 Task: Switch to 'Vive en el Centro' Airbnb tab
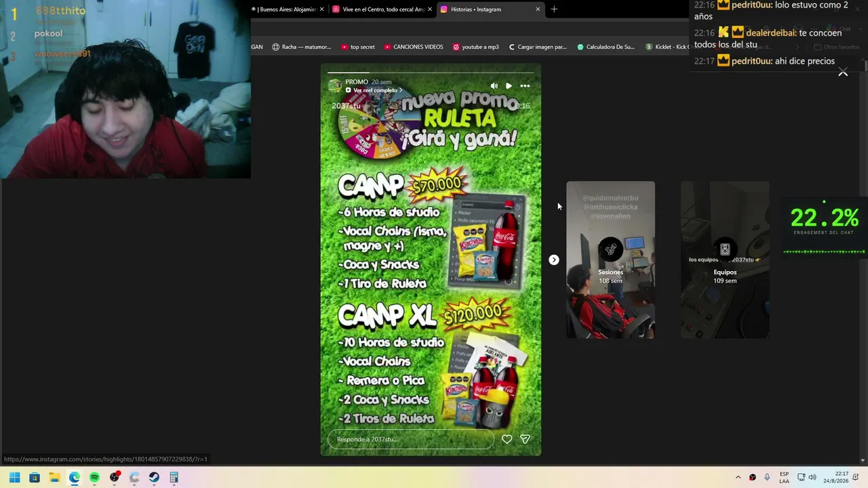pos(381,9)
